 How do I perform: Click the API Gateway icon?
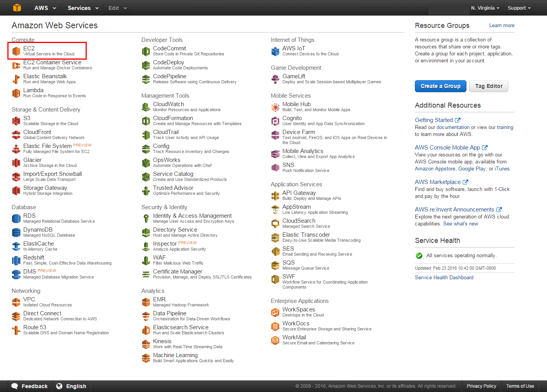tap(275, 196)
